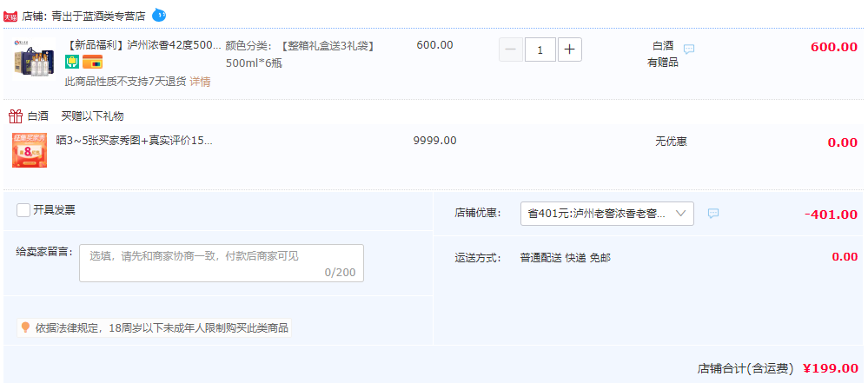Click the seller message text field

point(222,263)
